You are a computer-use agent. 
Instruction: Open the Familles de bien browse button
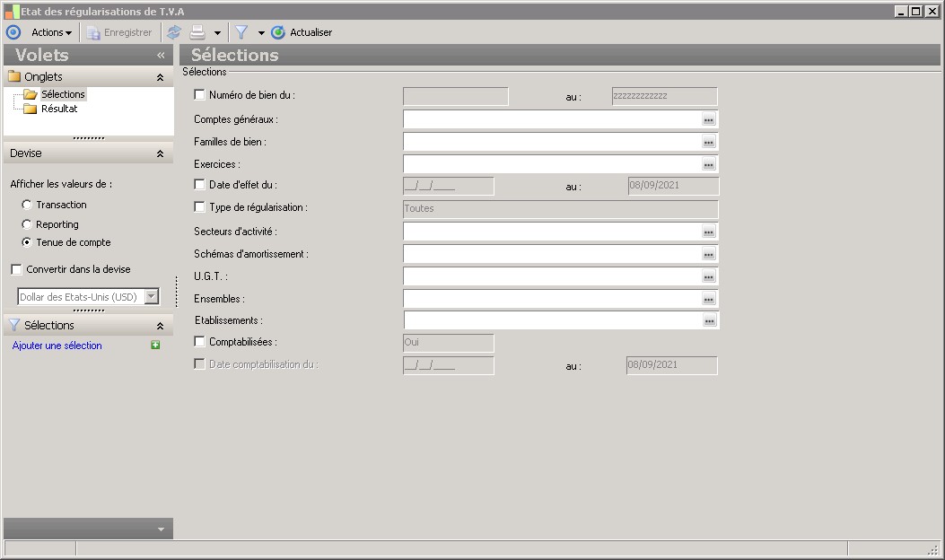(709, 143)
